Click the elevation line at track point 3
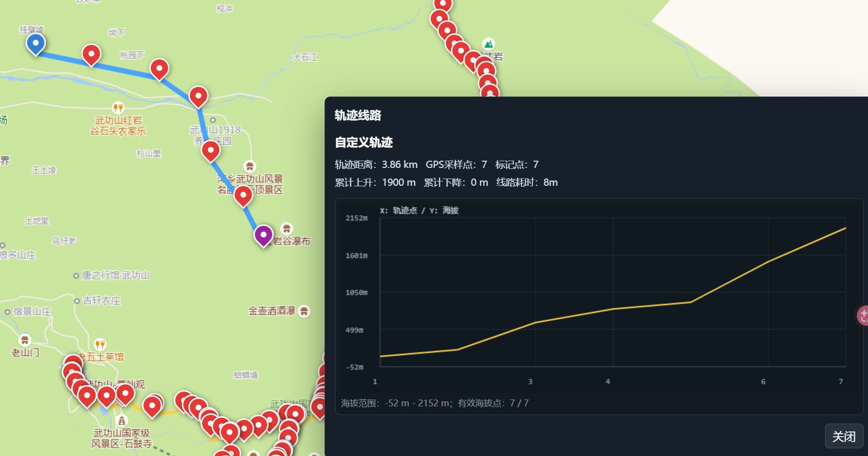Image resolution: width=868 pixels, height=456 pixels. pyautogui.click(x=535, y=322)
